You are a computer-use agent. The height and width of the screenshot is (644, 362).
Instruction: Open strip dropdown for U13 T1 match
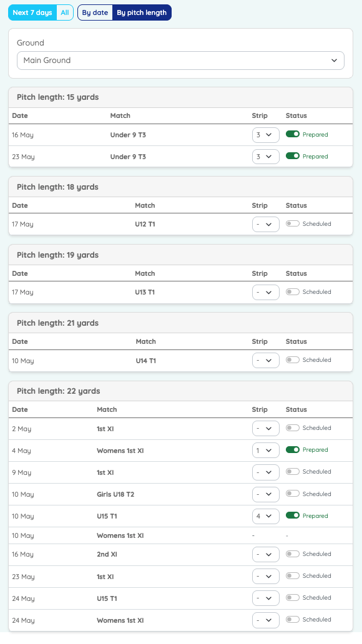pos(265,291)
